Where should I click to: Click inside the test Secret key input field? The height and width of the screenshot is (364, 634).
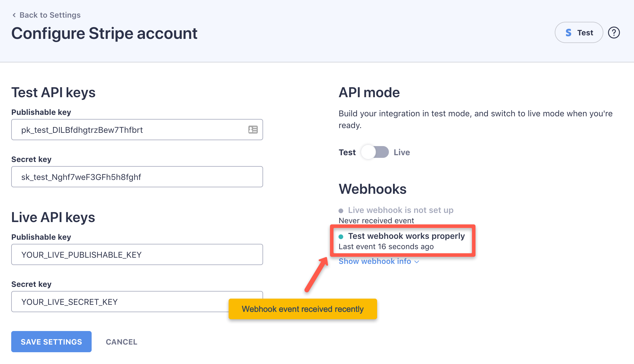(137, 177)
